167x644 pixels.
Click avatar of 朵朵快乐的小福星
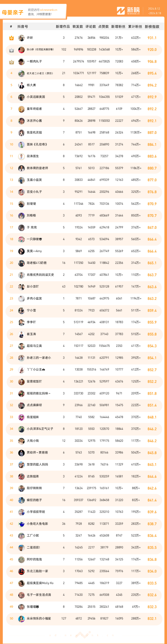(x=21, y=618)
